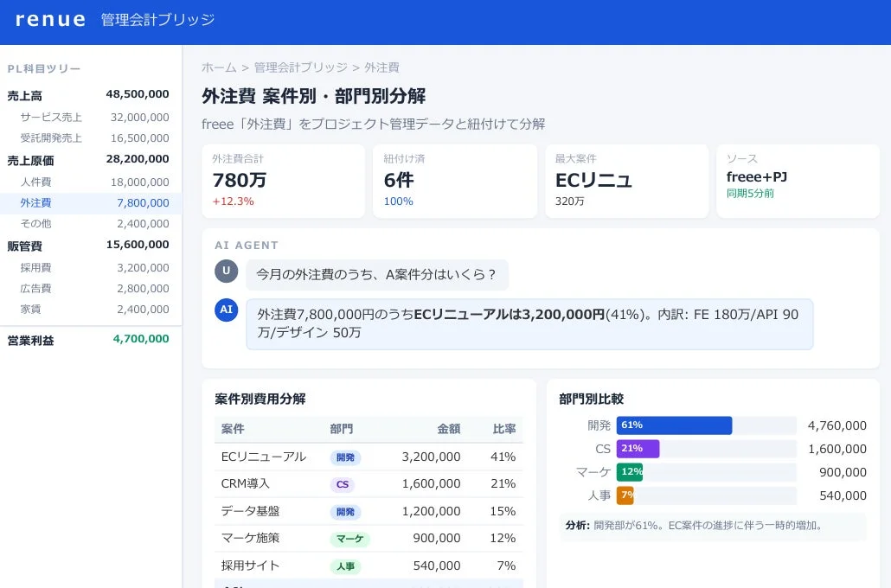Select the 開発 badge on the ECリニューアル row
Viewport: 891px width, 588px height.
[344, 457]
